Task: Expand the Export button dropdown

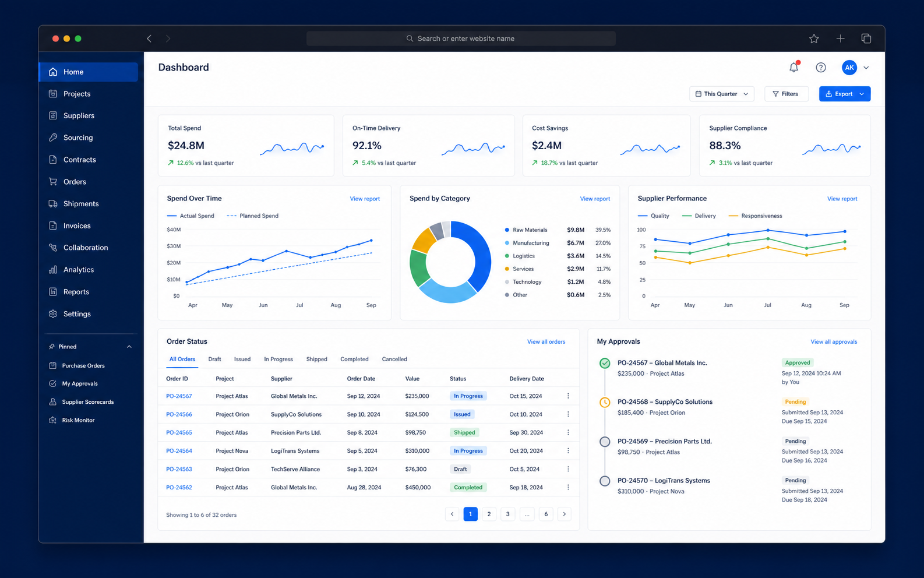Action: [862, 94]
